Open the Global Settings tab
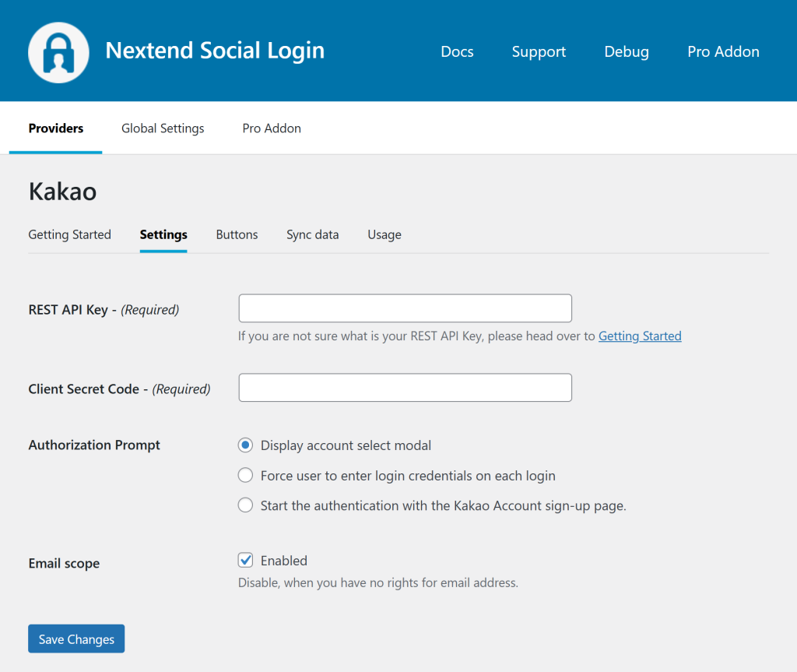The image size is (797, 672). click(x=163, y=128)
